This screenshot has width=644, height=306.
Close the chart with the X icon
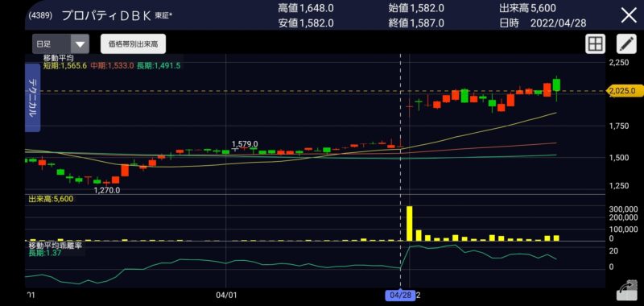[629, 15]
